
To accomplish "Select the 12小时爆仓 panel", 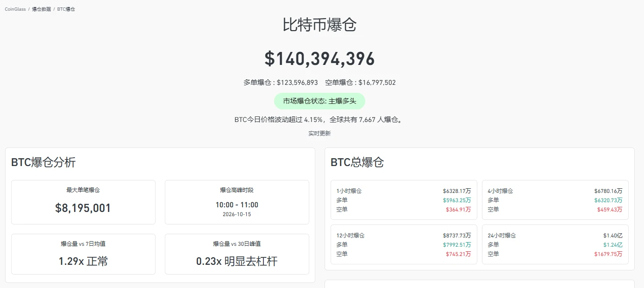I will [404, 244].
